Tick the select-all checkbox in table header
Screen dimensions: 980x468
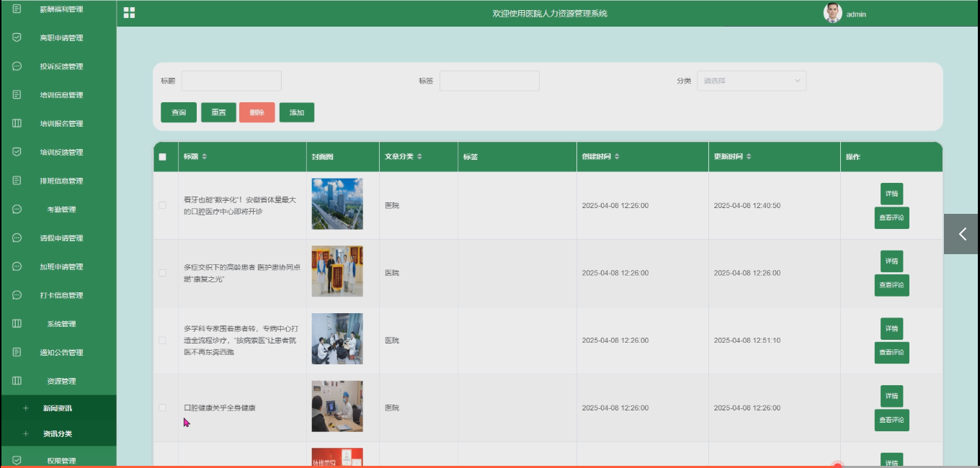tap(162, 157)
